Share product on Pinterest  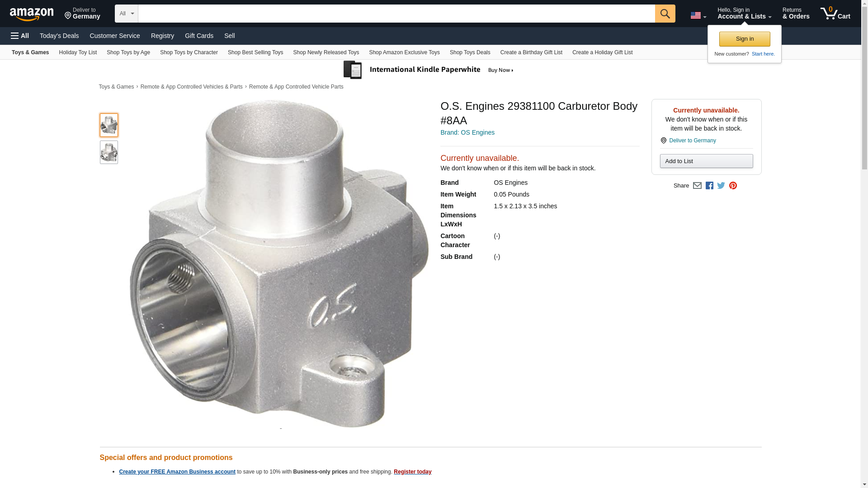click(733, 186)
